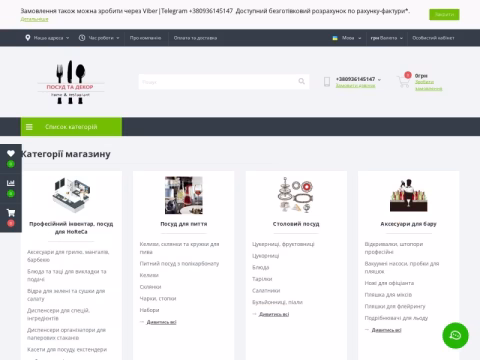Open 'Вакуумні насоси, пробки для пляшок'

point(402,267)
